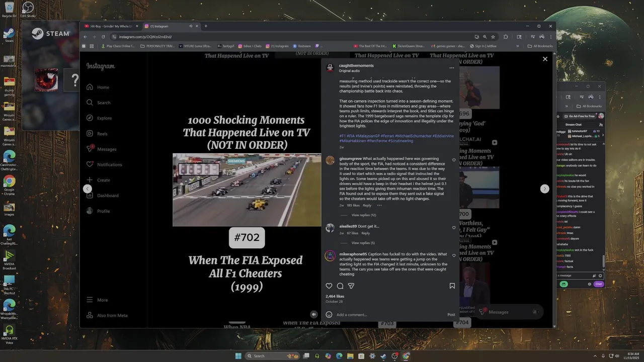Screen dimensions: 644x362
Task: Open Also from Meta menu
Action: [107, 315]
